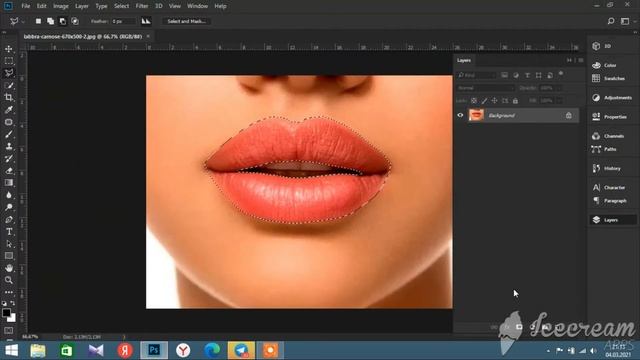Select the Gradient tool

pyautogui.click(x=9, y=183)
